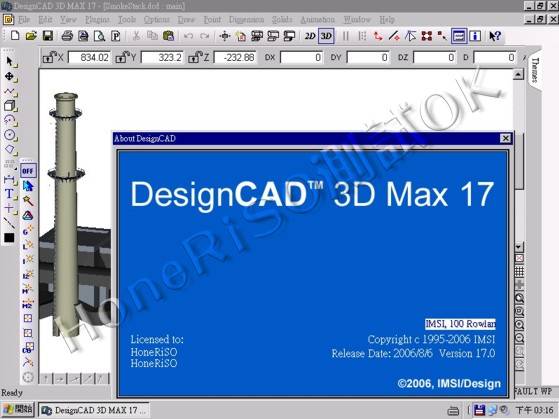This screenshot has width=559, height=419.
Task: Close the About DesignCAD dialog
Action: tap(505, 138)
